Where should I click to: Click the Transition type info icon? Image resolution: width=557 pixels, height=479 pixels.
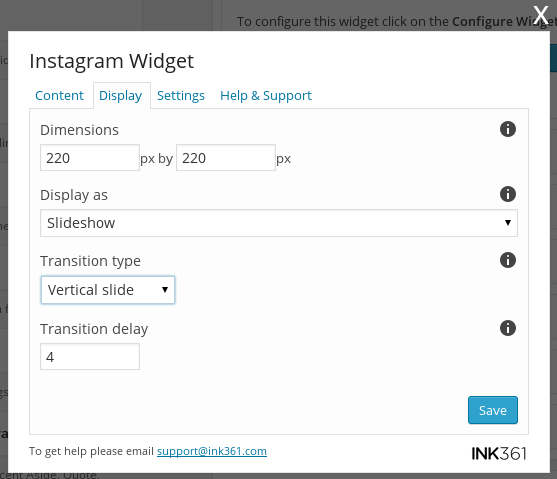(508, 260)
